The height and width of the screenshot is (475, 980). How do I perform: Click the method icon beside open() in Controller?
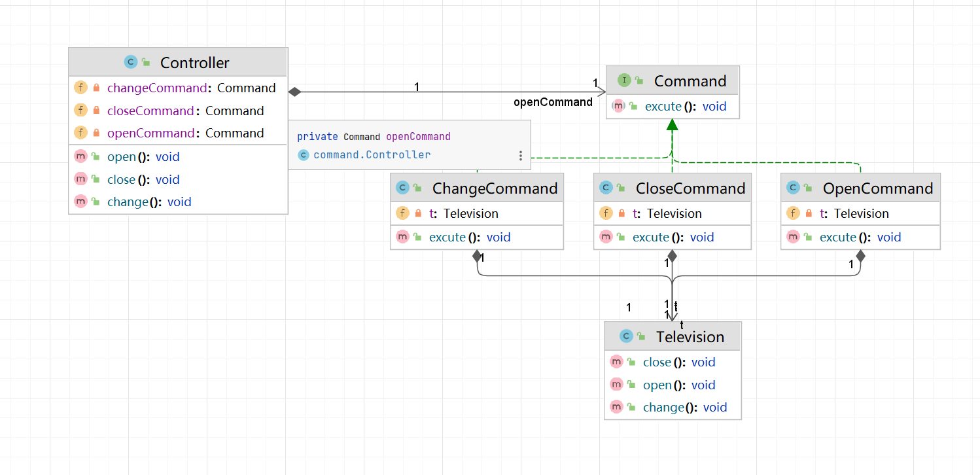[x=80, y=156]
